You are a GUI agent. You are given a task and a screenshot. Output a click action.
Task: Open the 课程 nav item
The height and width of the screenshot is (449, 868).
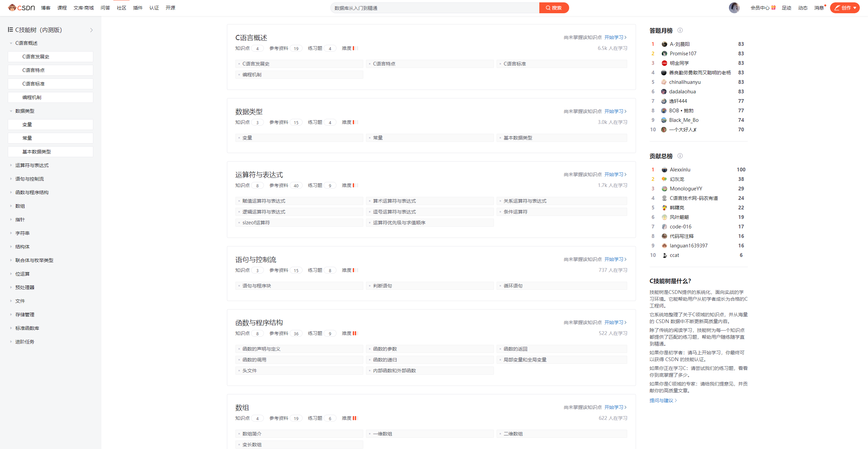pos(62,7)
